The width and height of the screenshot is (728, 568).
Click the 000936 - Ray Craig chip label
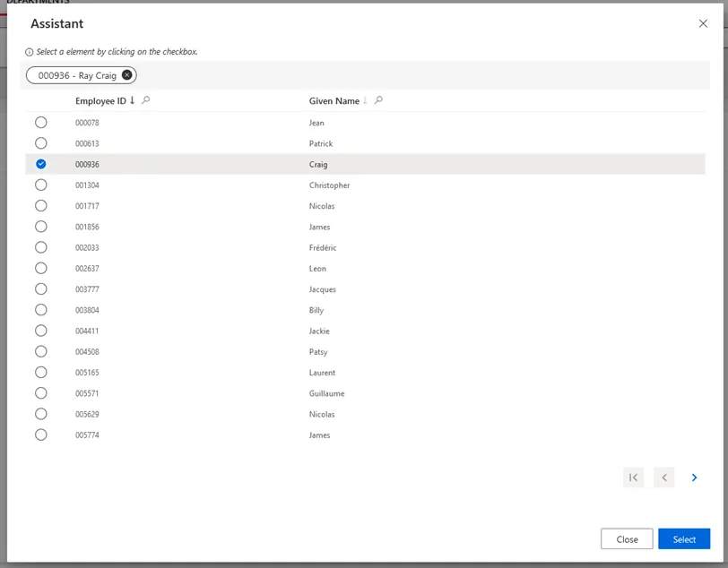pos(77,75)
